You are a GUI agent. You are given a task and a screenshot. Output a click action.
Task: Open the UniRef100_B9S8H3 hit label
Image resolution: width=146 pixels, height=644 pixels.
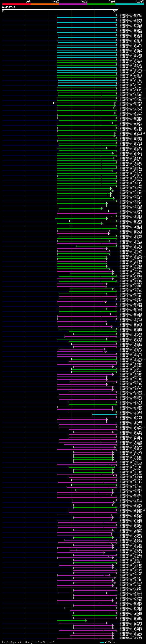pyautogui.click(x=131, y=27)
